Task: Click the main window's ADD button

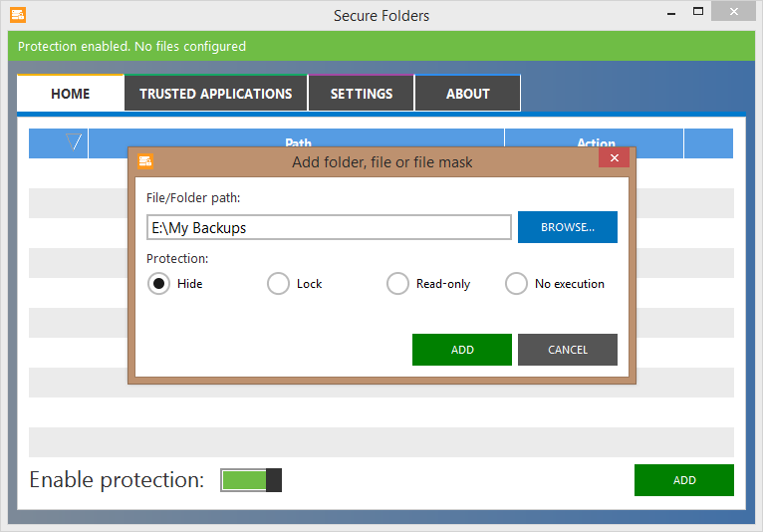Action: [684, 480]
